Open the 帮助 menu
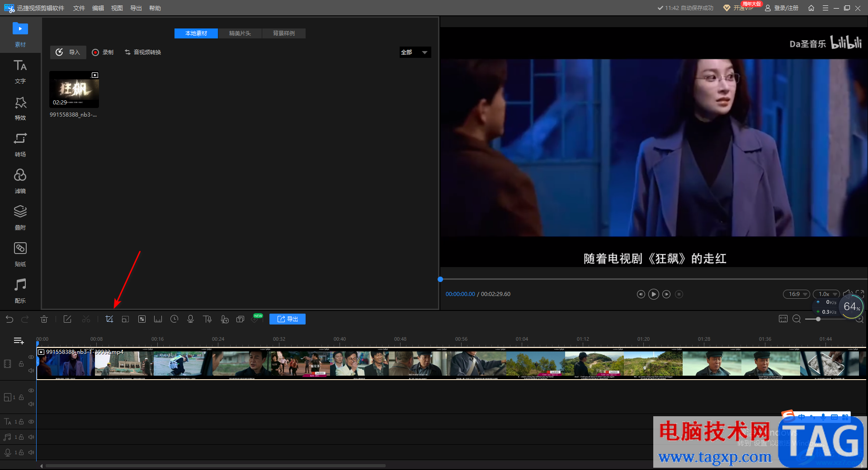This screenshot has width=868, height=470. point(155,8)
